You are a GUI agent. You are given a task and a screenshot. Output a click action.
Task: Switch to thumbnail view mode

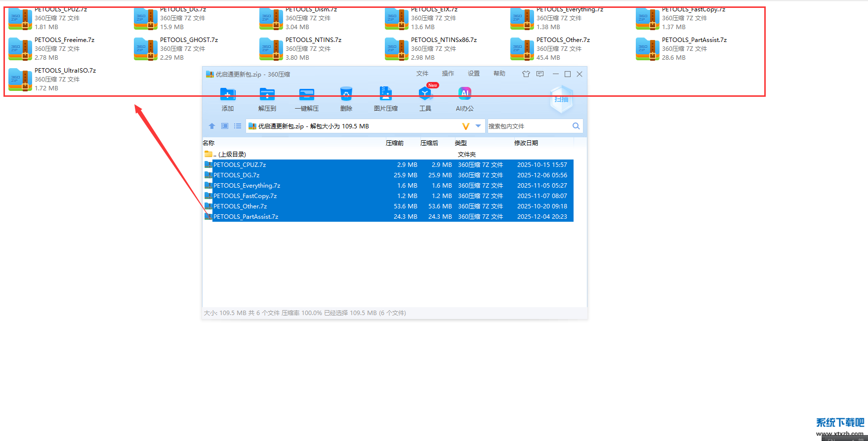pyautogui.click(x=225, y=126)
